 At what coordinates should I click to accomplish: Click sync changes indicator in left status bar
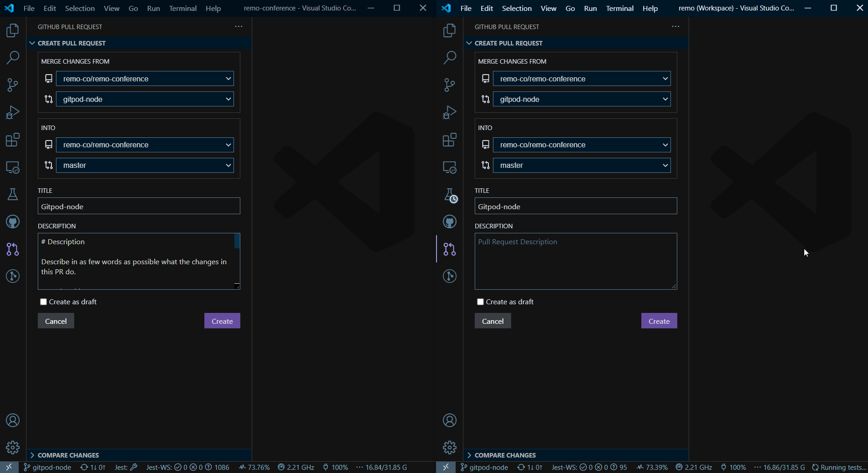click(93, 467)
